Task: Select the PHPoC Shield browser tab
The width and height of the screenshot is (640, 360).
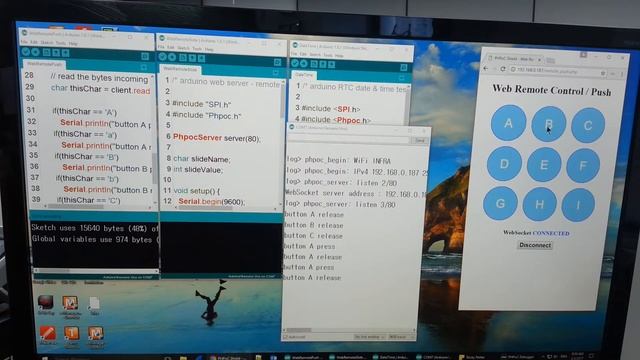Action: [514, 59]
